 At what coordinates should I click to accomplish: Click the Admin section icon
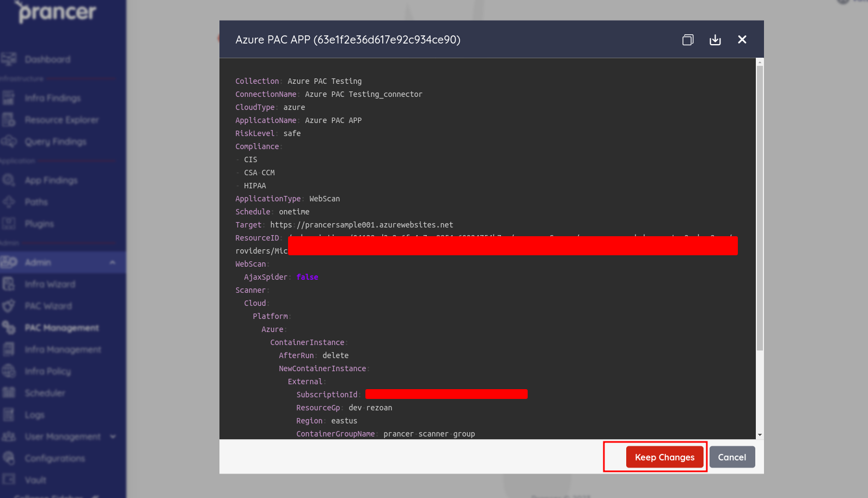tap(9, 262)
